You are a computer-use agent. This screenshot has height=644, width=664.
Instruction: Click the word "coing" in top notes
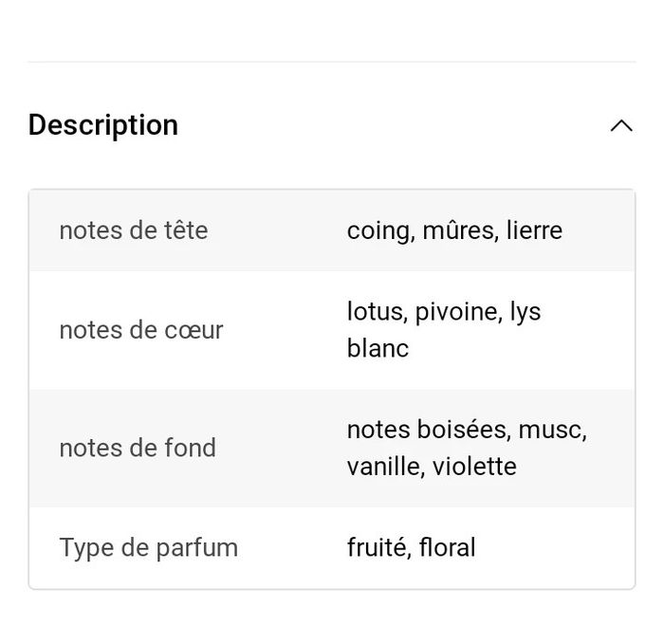(x=380, y=231)
